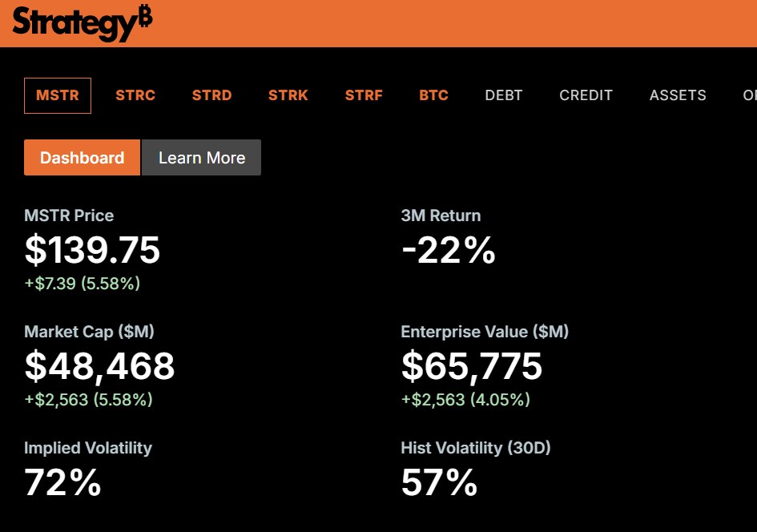This screenshot has width=757, height=532.
Task: Open the CREDIT section
Action: (586, 95)
